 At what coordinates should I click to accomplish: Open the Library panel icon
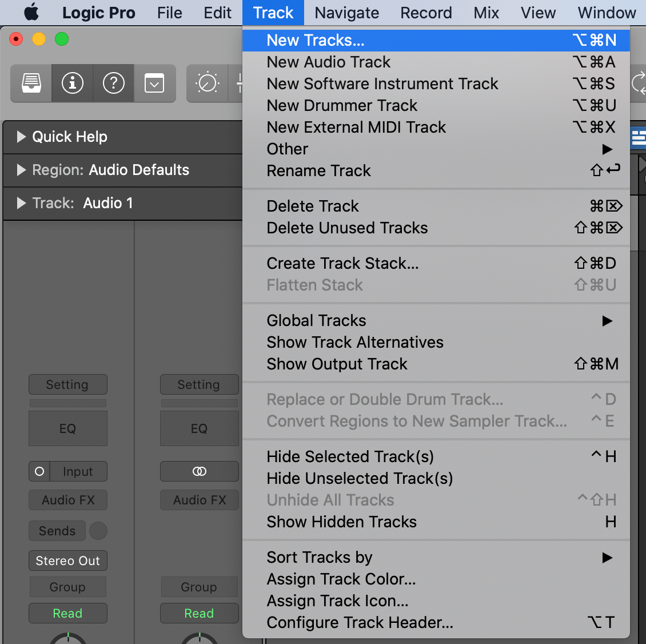30,83
